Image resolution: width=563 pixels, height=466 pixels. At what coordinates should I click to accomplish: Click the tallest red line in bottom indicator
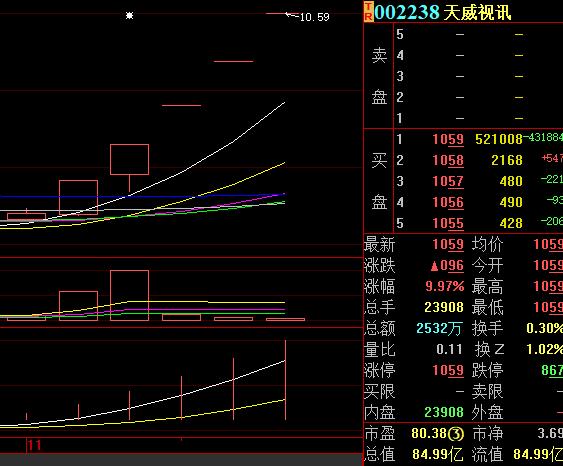point(285,380)
